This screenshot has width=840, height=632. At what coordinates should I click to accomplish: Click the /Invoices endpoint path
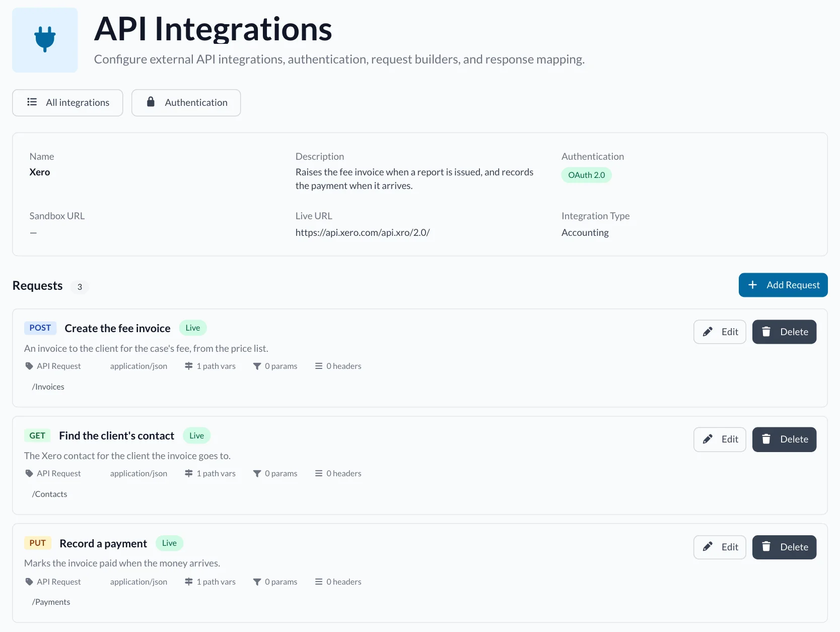coord(48,387)
